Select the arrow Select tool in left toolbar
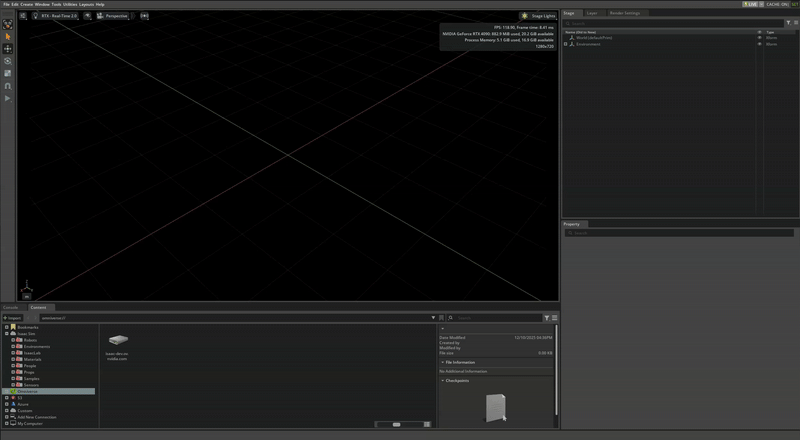Screen dimensions: 800x440 [8, 36]
